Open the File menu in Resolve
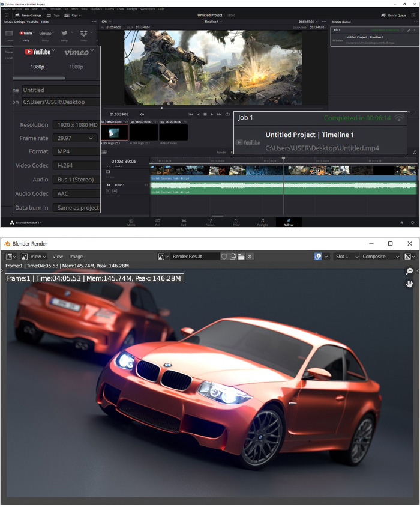Viewport: 420px width, 507px height. tap(27, 9)
